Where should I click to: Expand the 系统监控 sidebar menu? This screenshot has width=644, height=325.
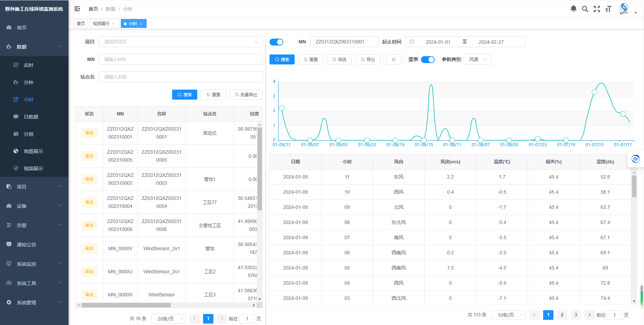click(x=34, y=264)
